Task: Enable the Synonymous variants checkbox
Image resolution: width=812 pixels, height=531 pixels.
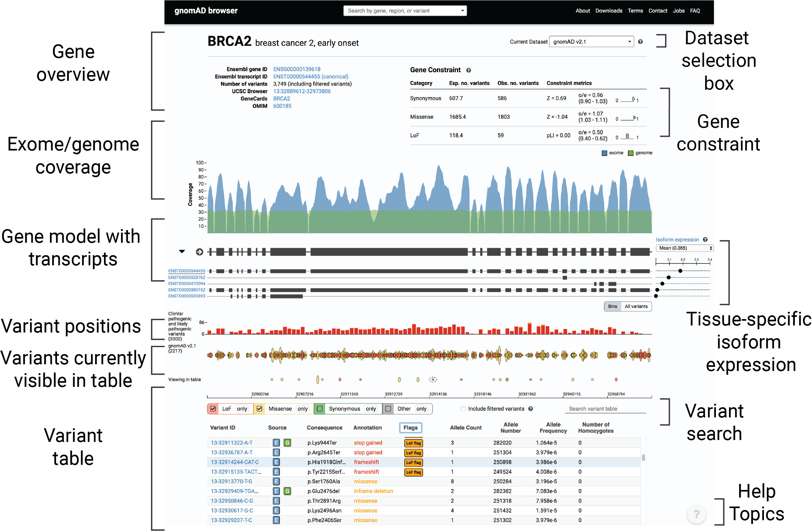Action: point(320,409)
